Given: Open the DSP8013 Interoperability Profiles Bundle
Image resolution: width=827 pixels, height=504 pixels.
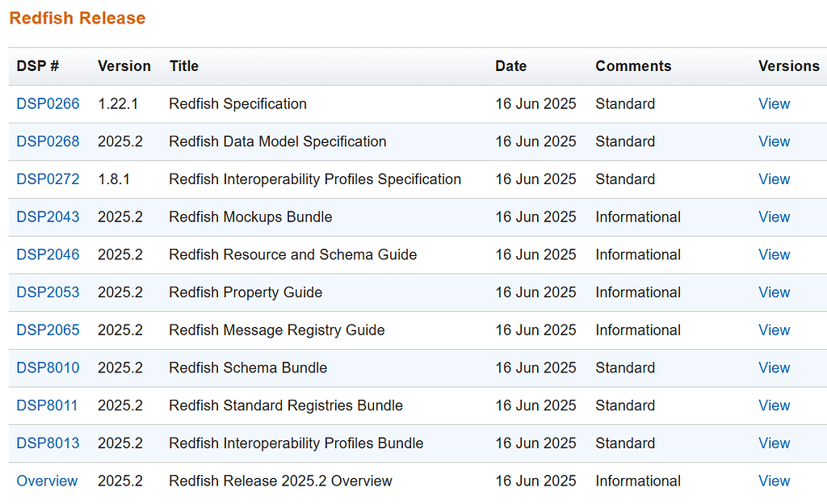Looking at the screenshot, I should [x=48, y=443].
